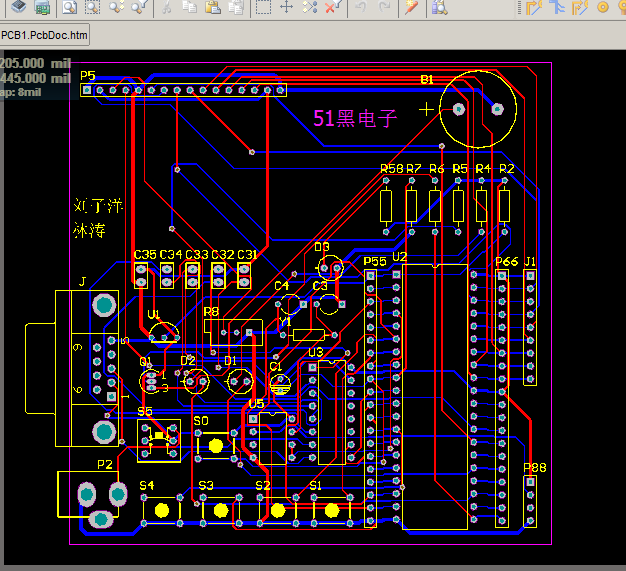Select the P55 header designator
Image resolution: width=626 pixels, height=571 pixels.
[x=375, y=262]
